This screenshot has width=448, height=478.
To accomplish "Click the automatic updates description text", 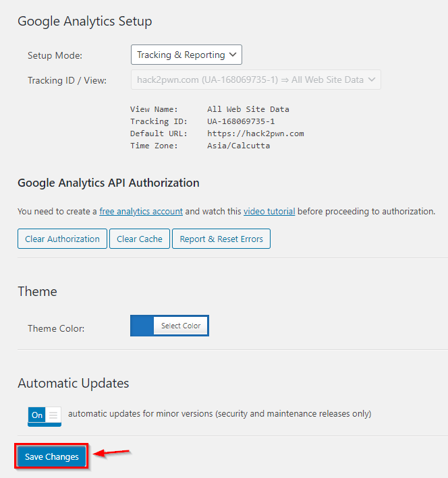I will tap(219, 413).
